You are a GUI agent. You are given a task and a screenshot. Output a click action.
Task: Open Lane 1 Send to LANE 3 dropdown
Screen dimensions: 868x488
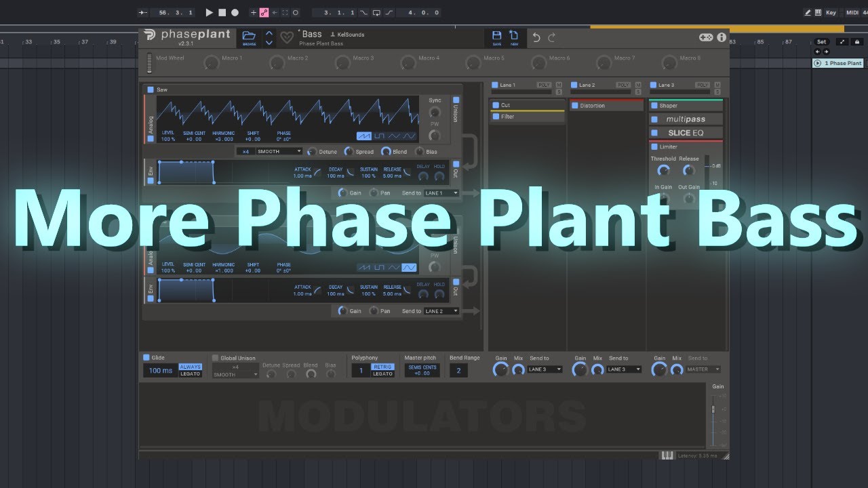545,369
